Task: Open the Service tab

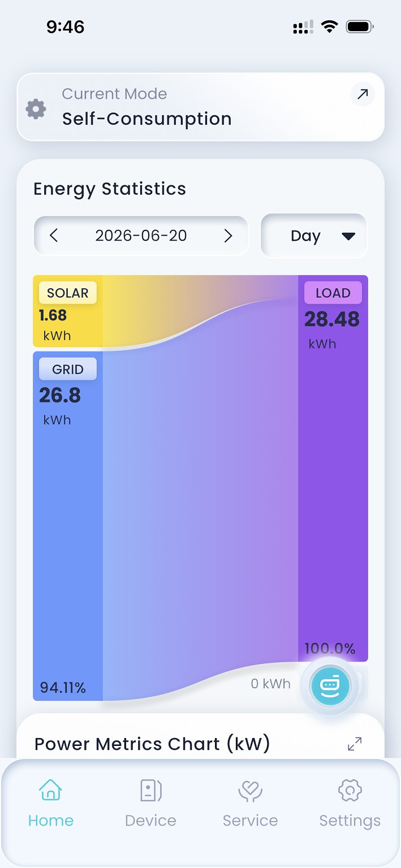Action: coord(250,803)
